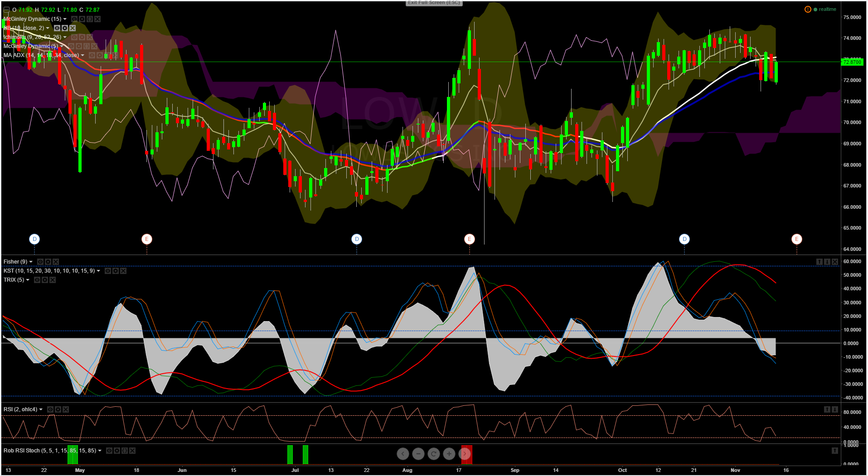
Task: Open settings for McGinley Dynamic (15)
Action: 82,19
